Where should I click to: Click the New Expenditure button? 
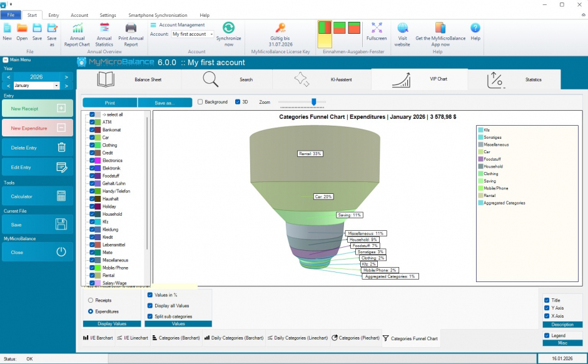[x=38, y=128]
